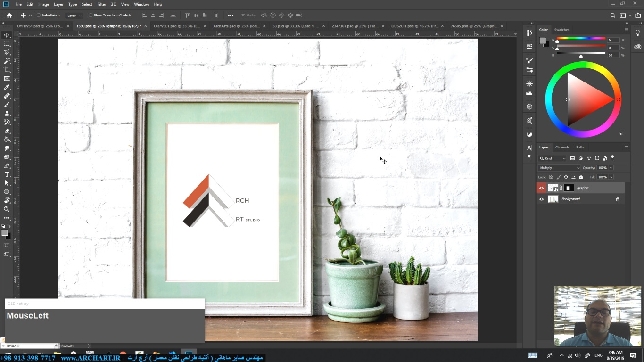Open Fill slider dropdown arrow
Screen dimensions: 644x362
(x=611, y=177)
